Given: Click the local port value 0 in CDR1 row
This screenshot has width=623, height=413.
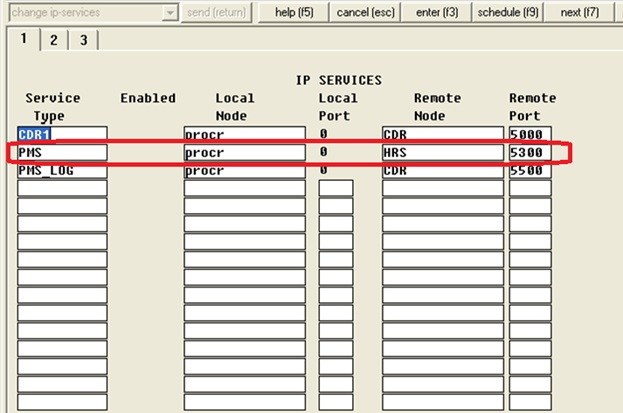Looking at the screenshot, I should [x=324, y=134].
